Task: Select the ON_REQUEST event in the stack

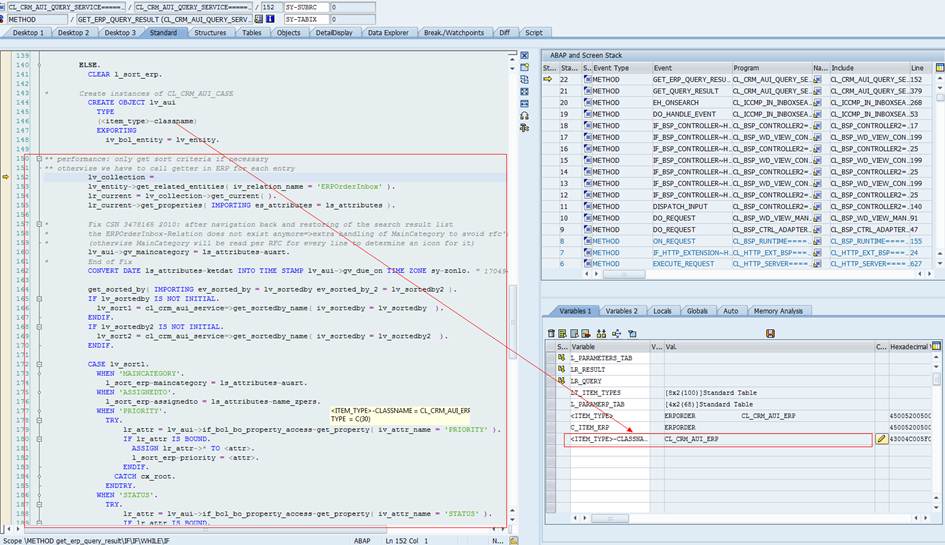Action: pos(674,241)
